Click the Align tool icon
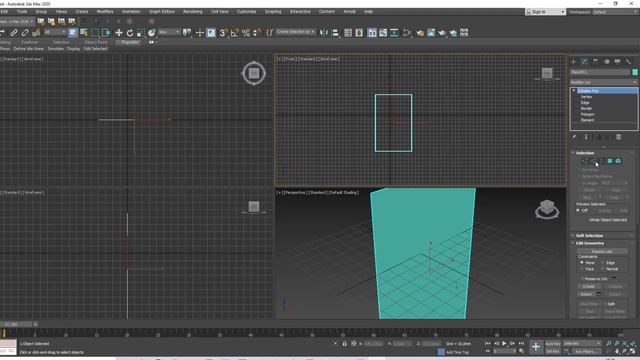640x360 pixels. [x=335, y=33]
